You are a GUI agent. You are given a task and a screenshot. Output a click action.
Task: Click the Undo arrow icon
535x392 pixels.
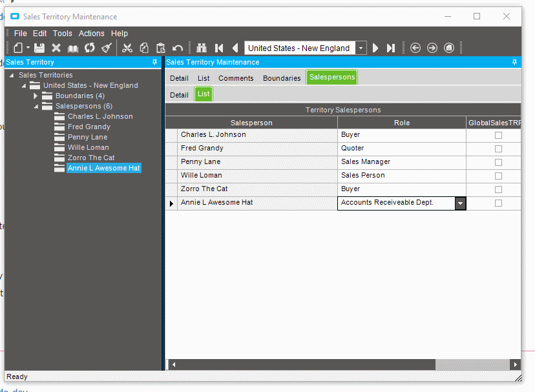178,48
